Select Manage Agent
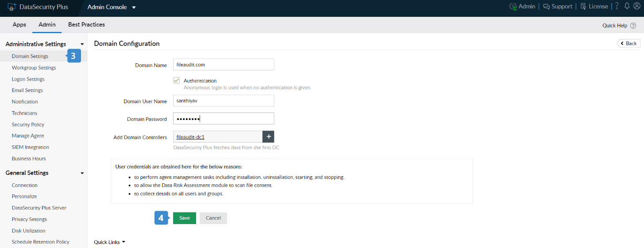Viewport: 644px width, 248px height. 28,136
